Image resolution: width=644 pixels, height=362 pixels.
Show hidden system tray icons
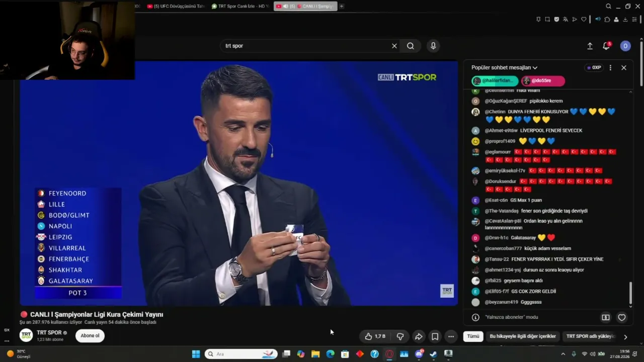(563, 354)
